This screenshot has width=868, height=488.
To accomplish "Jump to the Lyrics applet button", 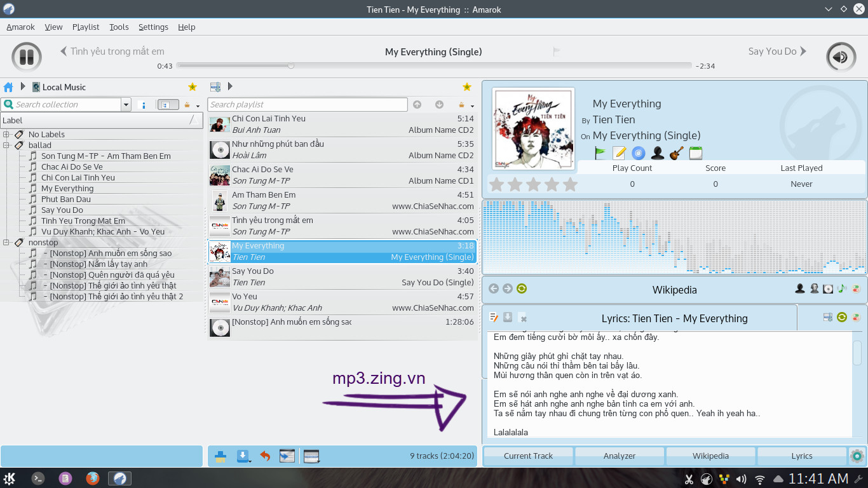I will coord(802,456).
